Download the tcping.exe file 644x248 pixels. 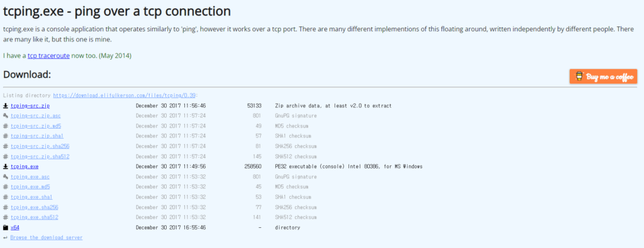25,166
